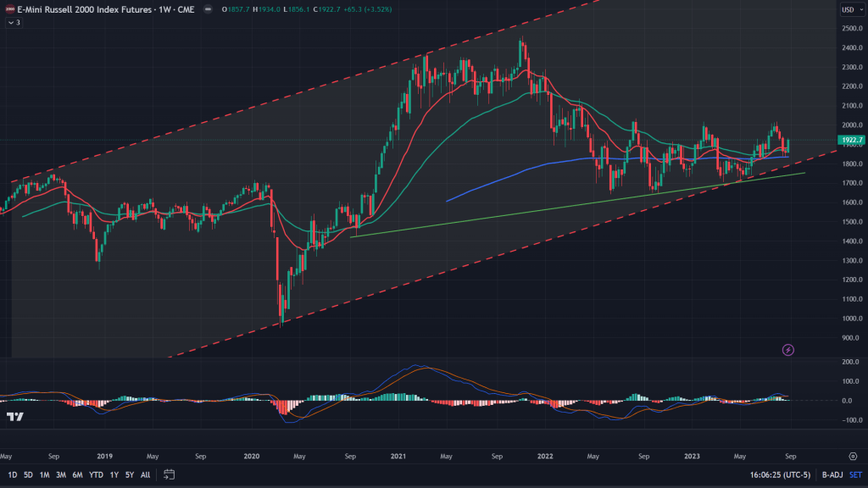Image resolution: width=868 pixels, height=488 pixels.
Task: Show All available chart history
Action: point(146,474)
